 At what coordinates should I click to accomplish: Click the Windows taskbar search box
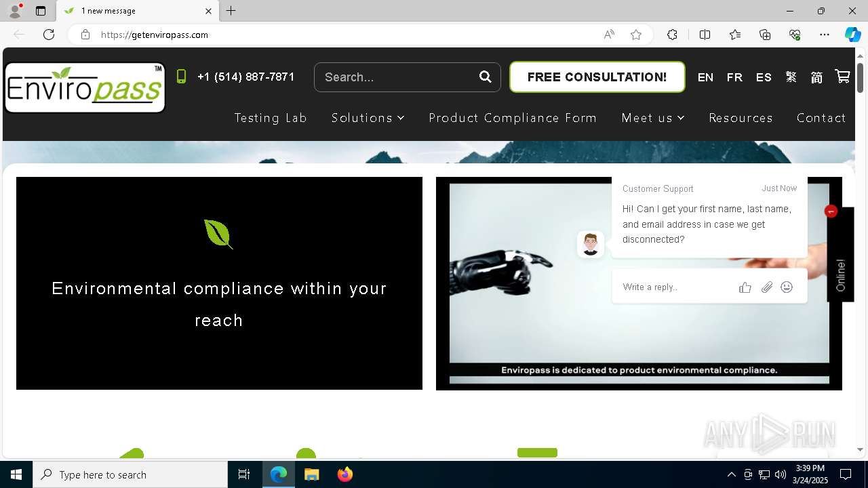130,474
